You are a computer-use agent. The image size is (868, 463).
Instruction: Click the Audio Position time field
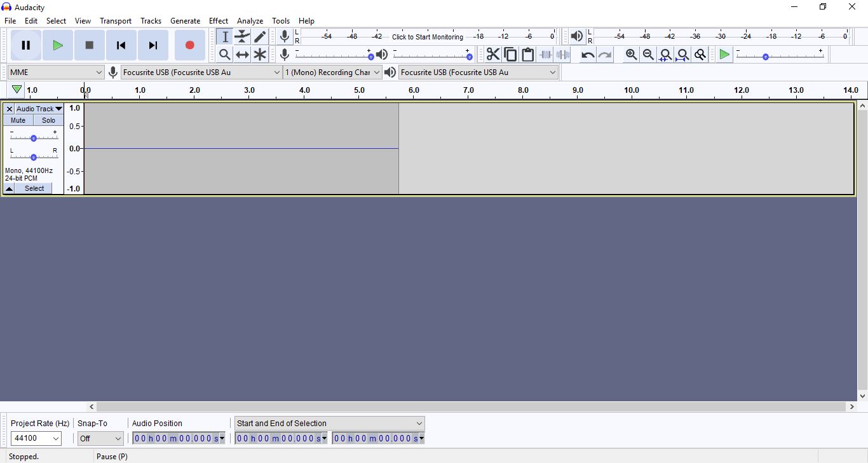click(175, 438)
